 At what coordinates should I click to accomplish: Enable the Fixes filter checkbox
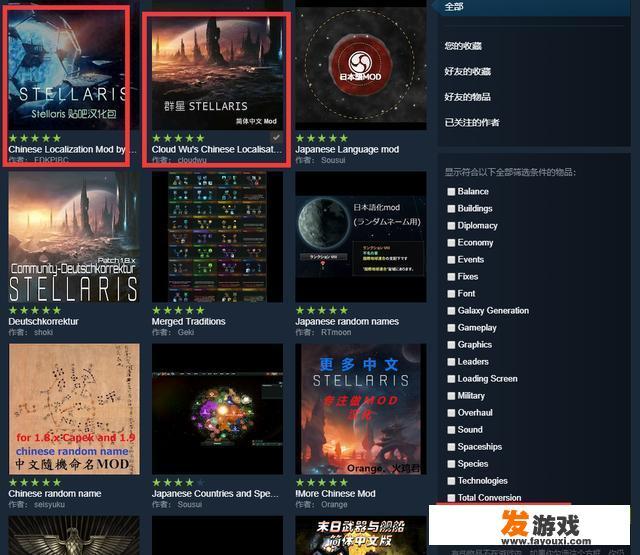click(451, 277)
